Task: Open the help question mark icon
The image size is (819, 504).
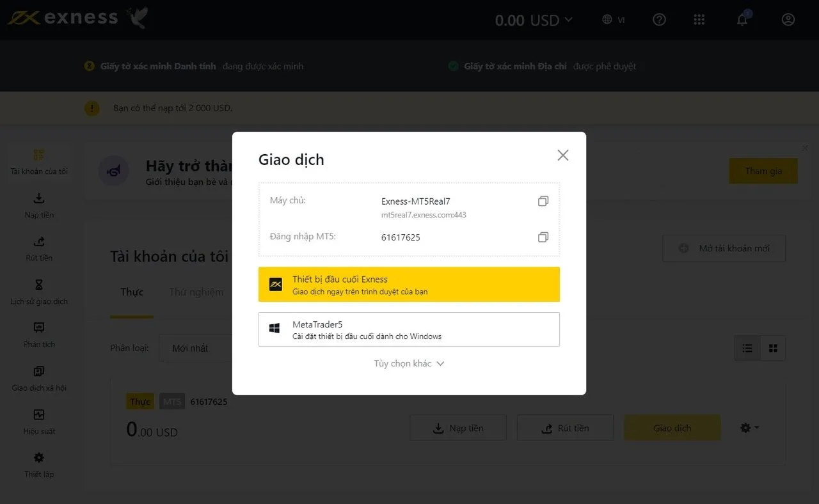Action: (659, 20)
